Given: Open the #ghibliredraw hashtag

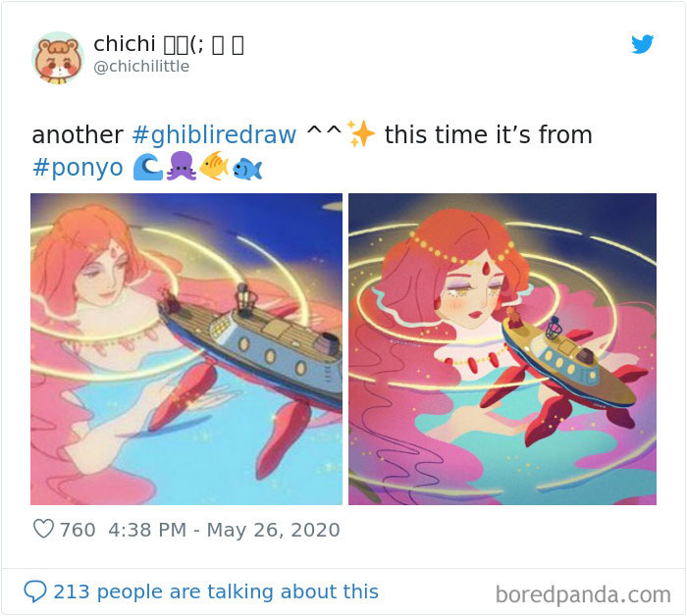Looking at the screenshot, I should pos(214,134).
